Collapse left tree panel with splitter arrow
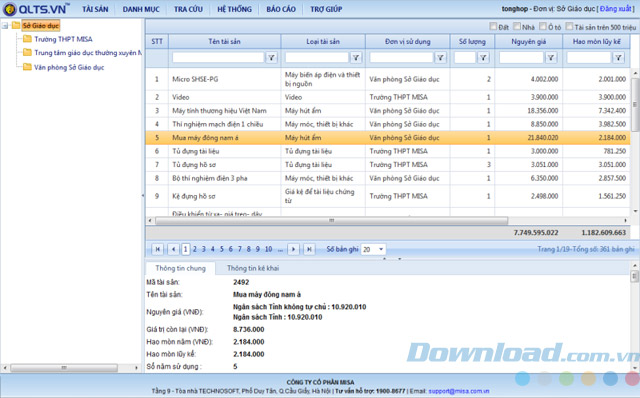The width and height of the screenshot is (640, 398). tap(143, 196)
